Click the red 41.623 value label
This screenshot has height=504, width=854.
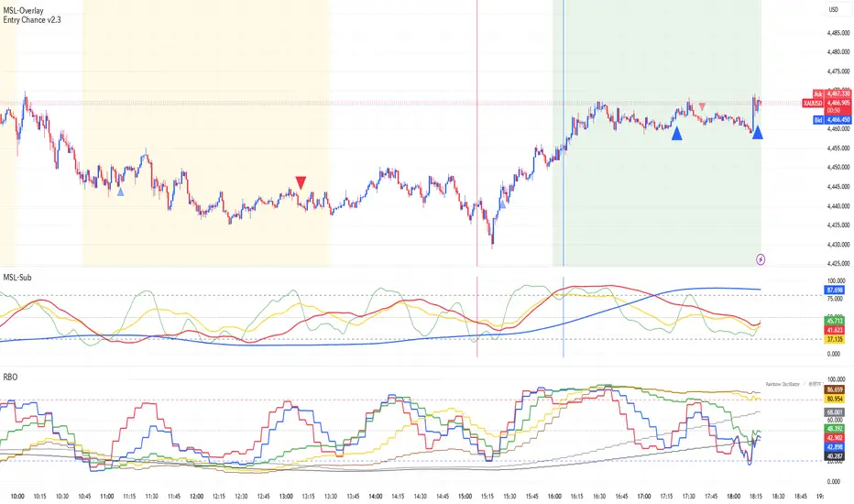tap(835, 330)
